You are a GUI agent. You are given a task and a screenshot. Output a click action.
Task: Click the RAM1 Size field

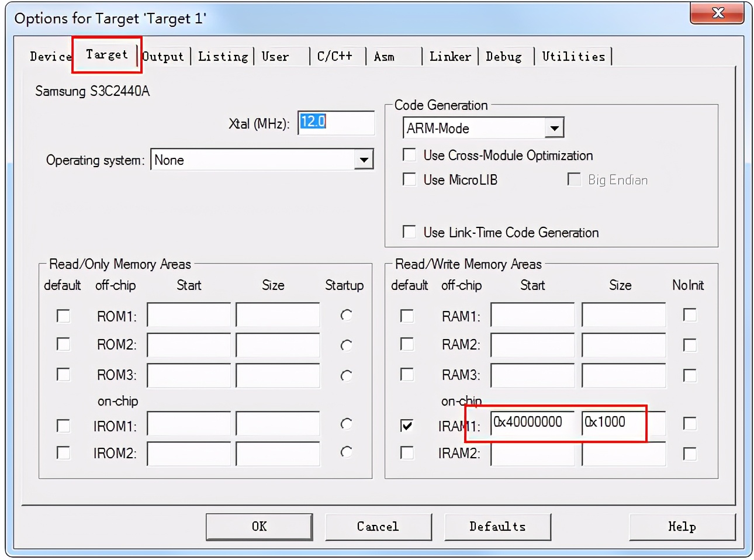tap(624, 315)
